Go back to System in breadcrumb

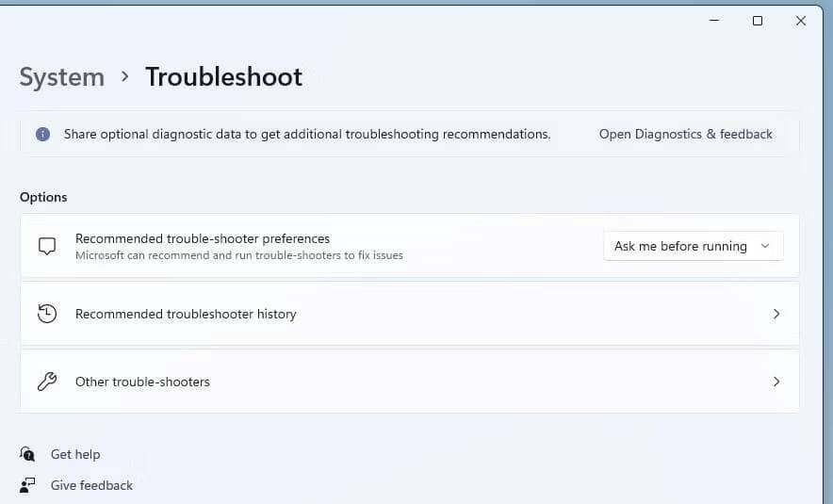[x=62, y=77]
